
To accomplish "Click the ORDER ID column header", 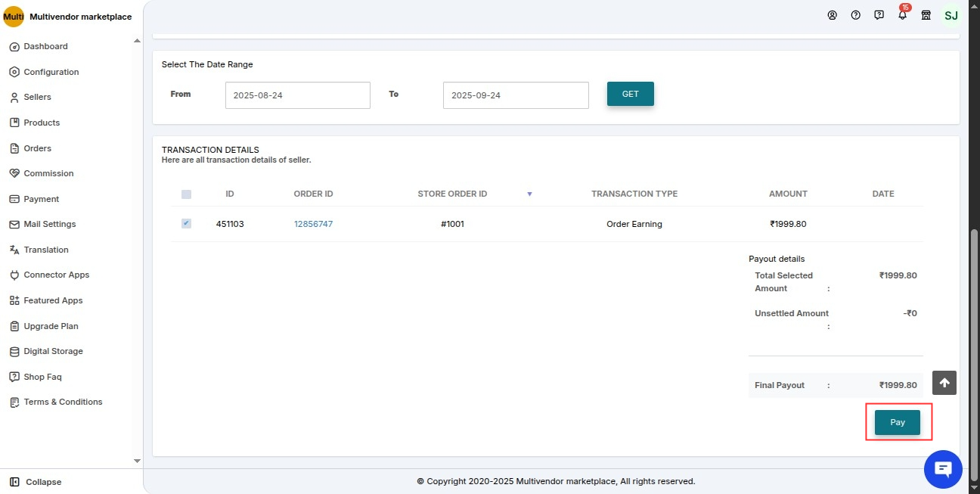I will pyautogui.click(x=313, y=194).
